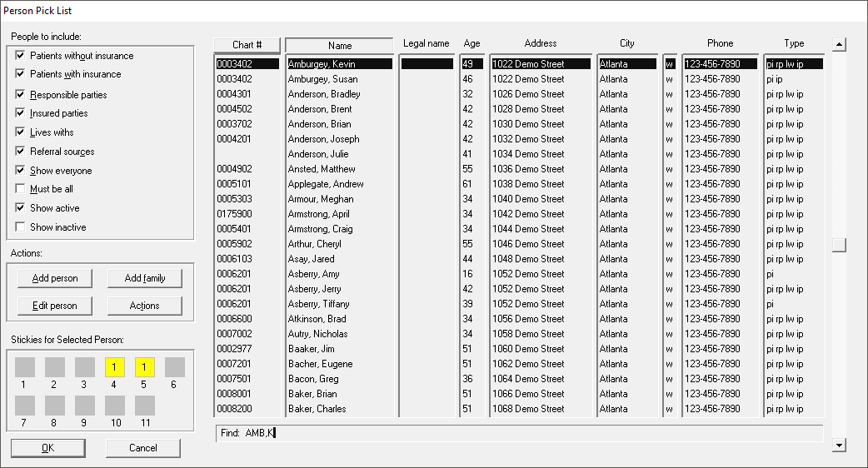This screenshot has width=868, height=468.
Task: Select sticky square number 1
Action: tap(25, 367)
